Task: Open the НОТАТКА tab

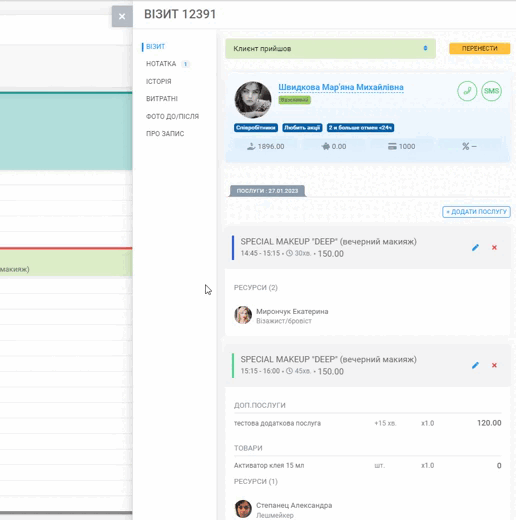Action: [x=161, y=64]
